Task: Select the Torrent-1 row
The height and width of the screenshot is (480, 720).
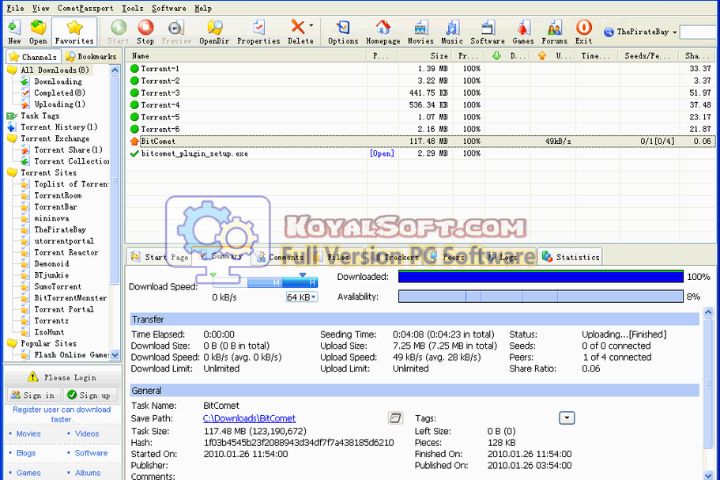Action: [420, 68]
